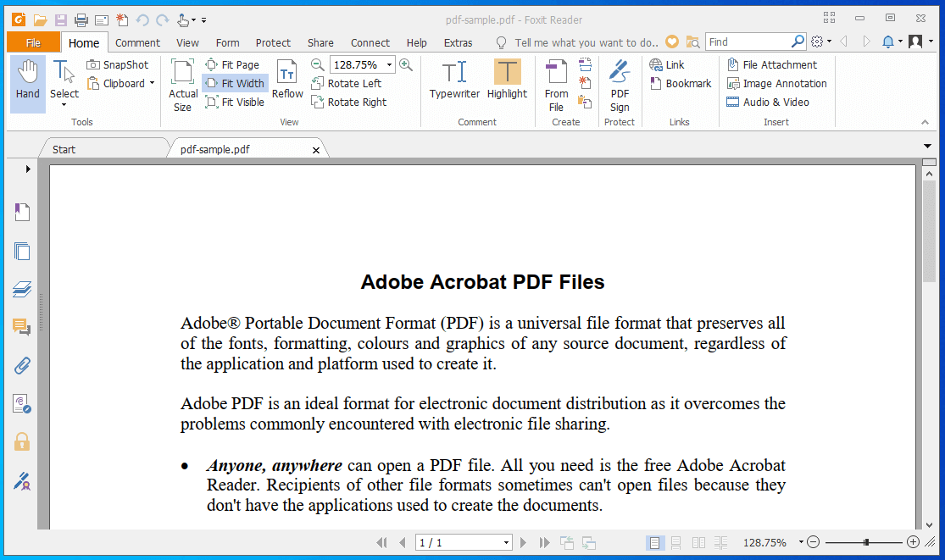Viewport: 945px width, 560px height.
Task: Toggle Fit Width view mode
Action: click(235, 83)
